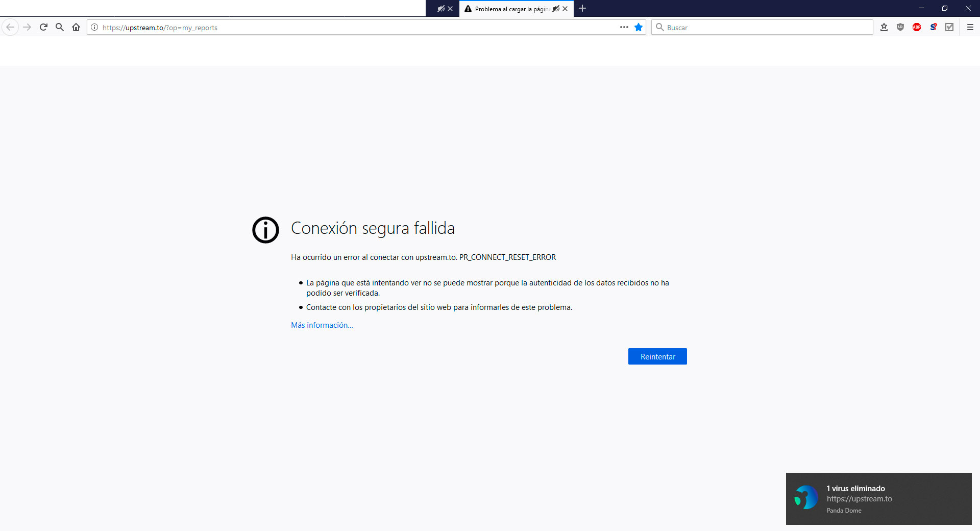Open a new tab with plus button
Screen dimensions: 980x531
[x=582, y=8]
